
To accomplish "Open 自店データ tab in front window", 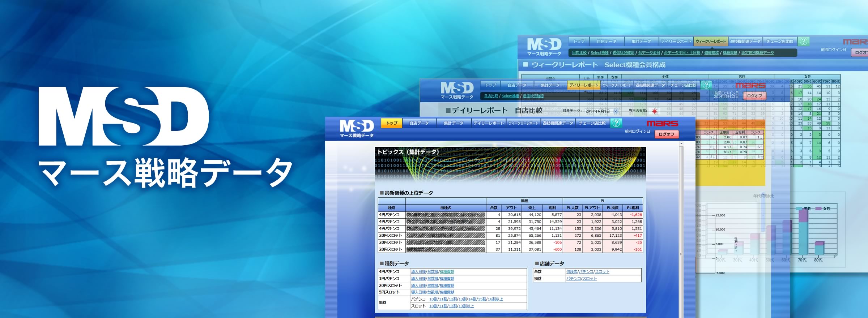I will pyautogui.click(x=419, y=123).
